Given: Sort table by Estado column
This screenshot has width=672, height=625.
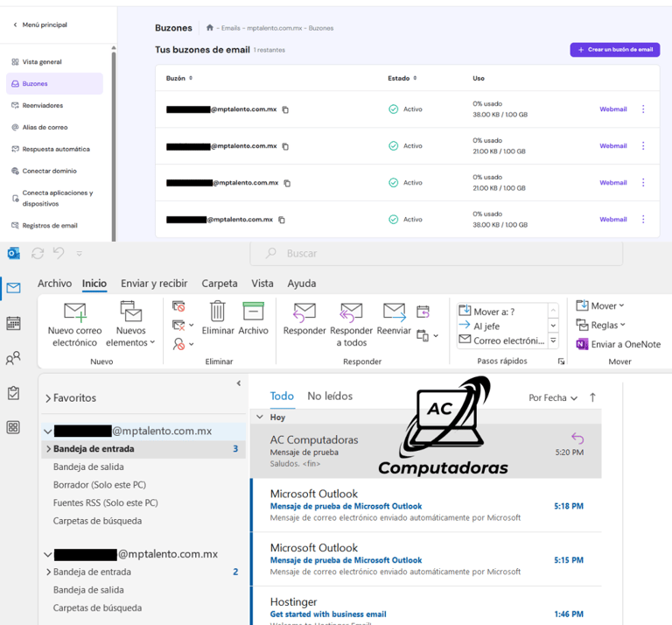Looking at the screenshot, I should point(402,78).
